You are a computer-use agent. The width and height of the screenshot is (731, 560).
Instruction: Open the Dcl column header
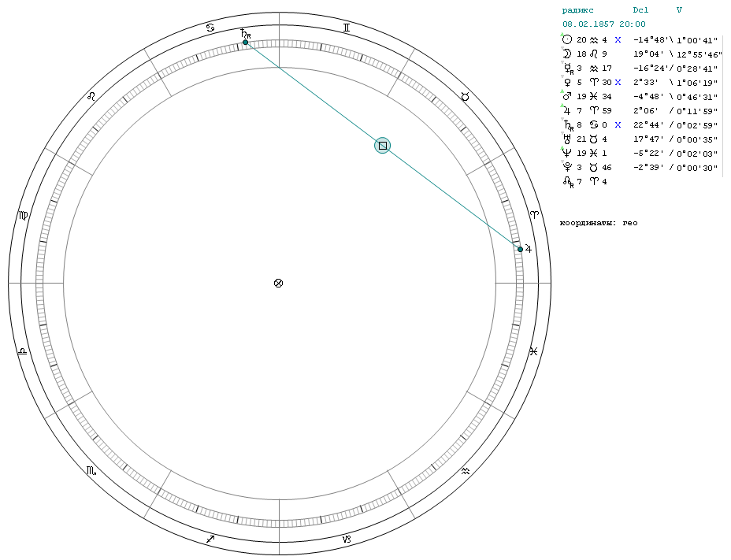coord(640,10)
